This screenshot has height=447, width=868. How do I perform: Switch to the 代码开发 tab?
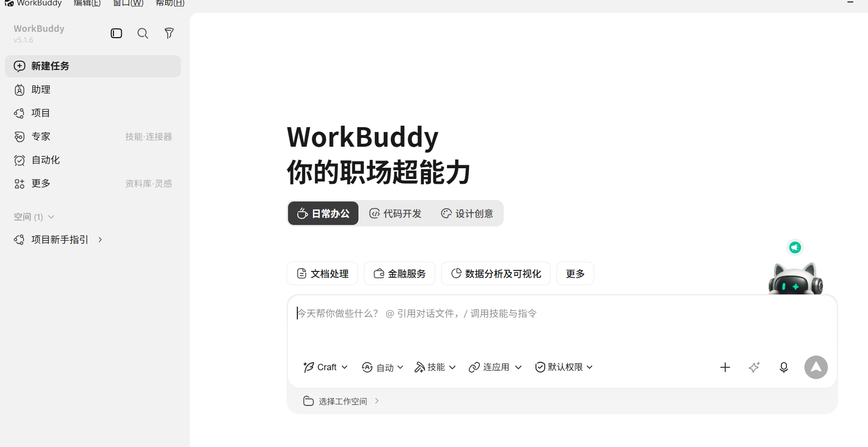[395, 213]
